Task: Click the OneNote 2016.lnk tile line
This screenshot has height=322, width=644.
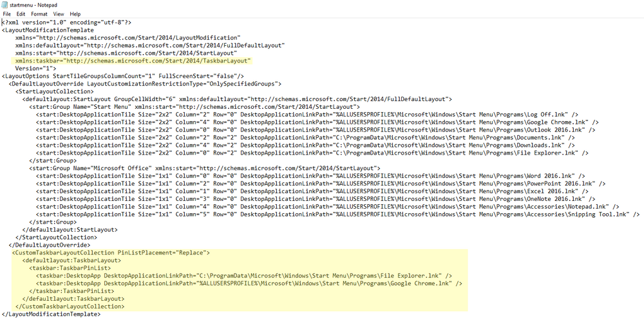Action: (x=316, y=199)
